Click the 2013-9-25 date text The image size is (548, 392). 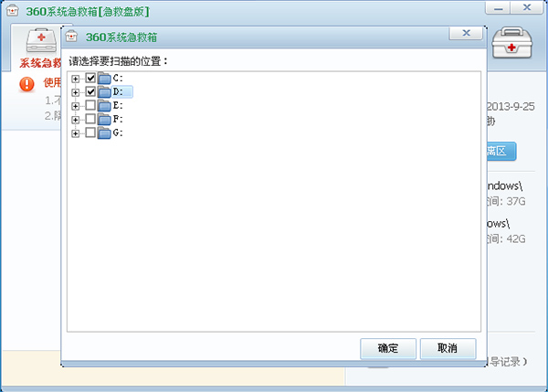click(x=511, y=107)
